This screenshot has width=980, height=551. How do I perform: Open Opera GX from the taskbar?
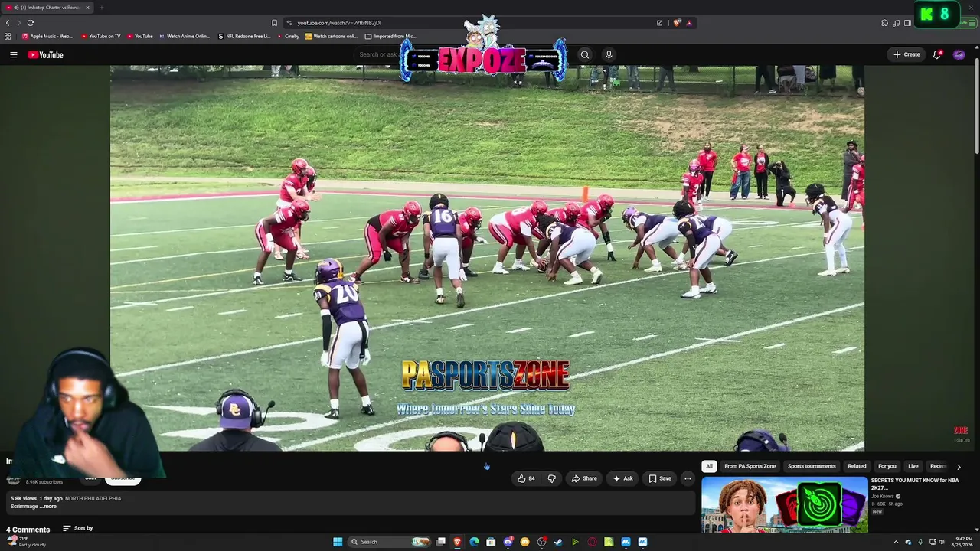click(592, 542)
